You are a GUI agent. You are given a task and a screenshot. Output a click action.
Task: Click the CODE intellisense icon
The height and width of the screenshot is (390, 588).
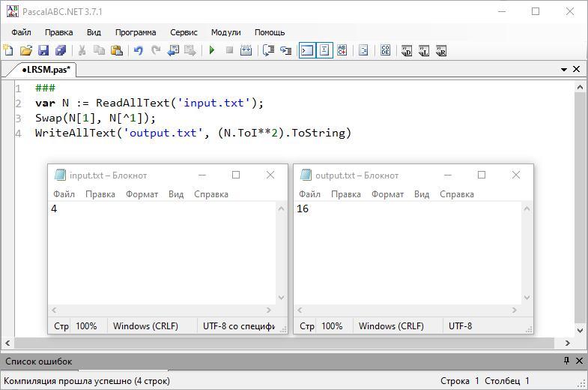(x=385, y=50)
